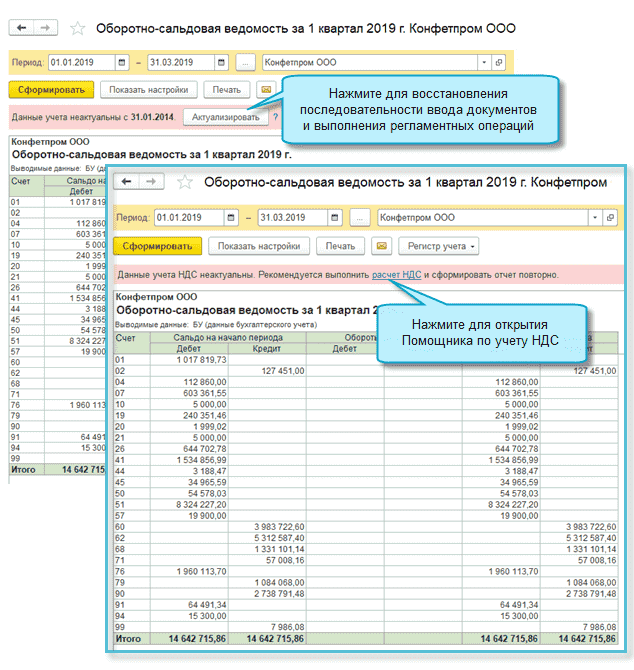Open organization Конфетпром ООО card in rear window
This screenshot has height=670, width=634.
(499, 62)
